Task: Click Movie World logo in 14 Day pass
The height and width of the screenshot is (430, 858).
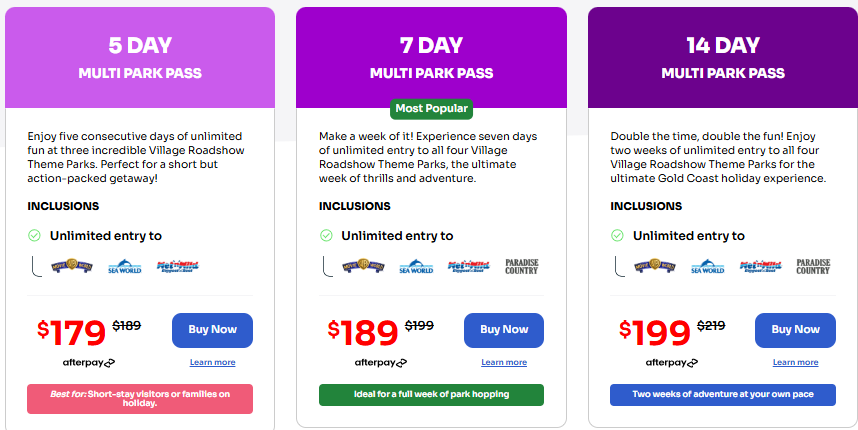Action: click(654, 267)
